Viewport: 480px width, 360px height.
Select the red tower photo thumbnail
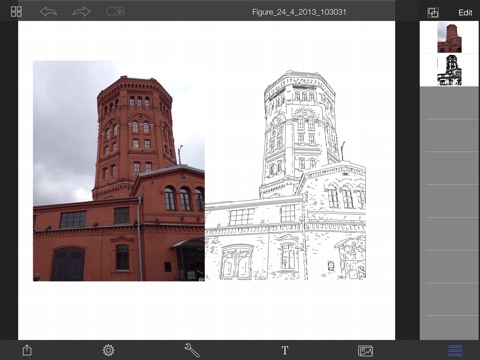coord(449,38)
